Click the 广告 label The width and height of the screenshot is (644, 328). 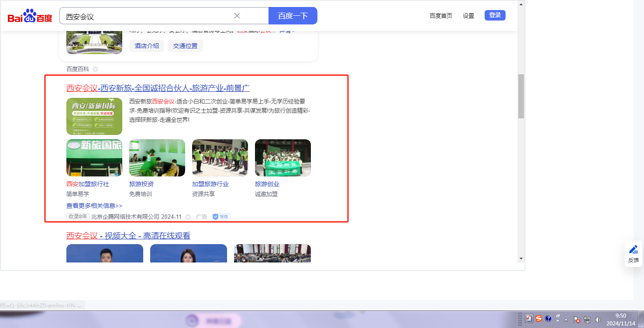(x=202, y=217)
